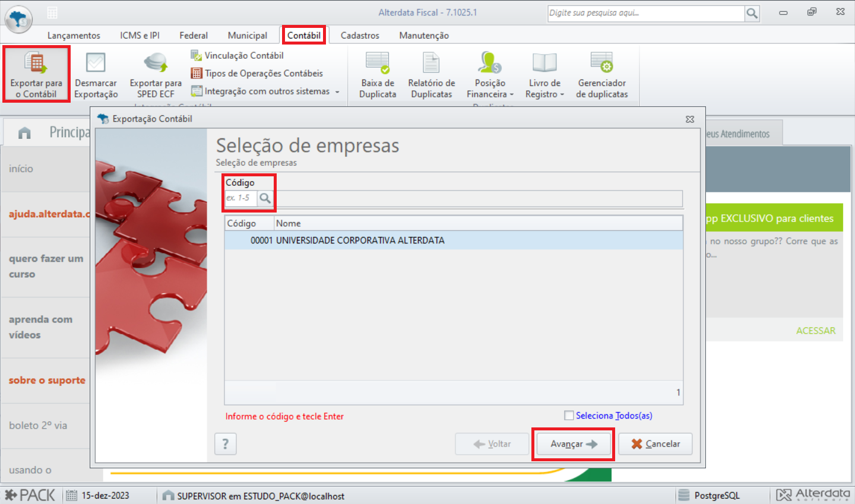
Task: Click Desmarcar Exportação icon
Action: pyautogui.click(x=96, y=63)
